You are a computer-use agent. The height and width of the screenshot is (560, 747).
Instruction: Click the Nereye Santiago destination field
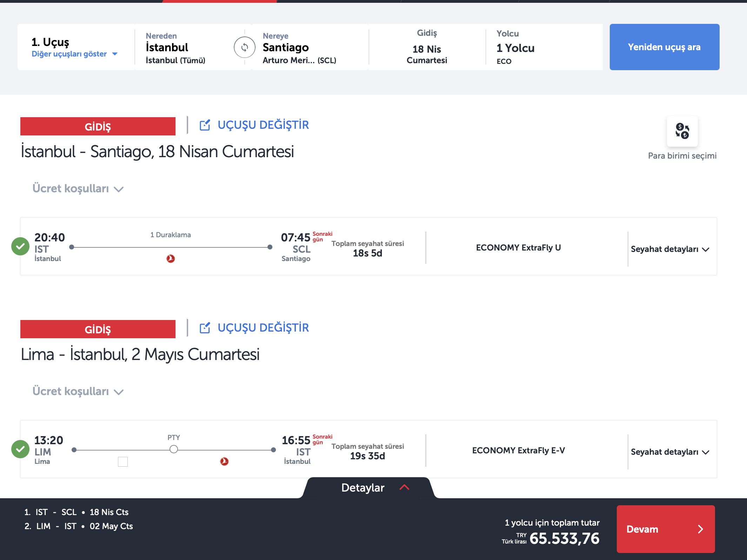(309, 47)
